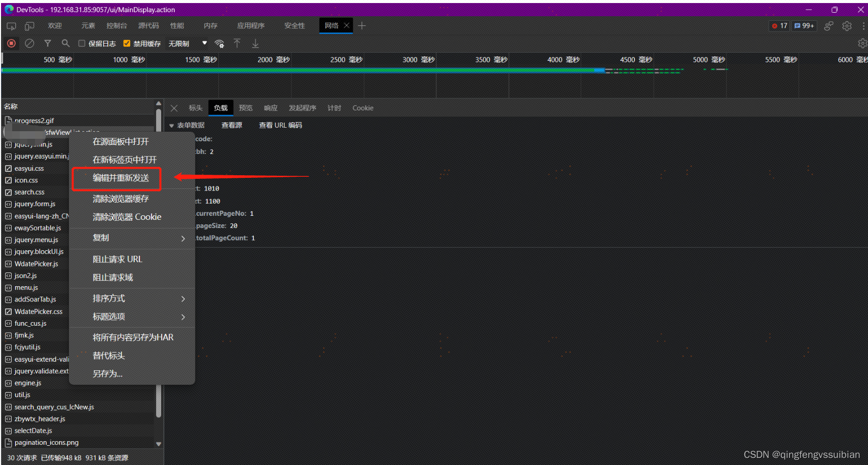The height and width of the screenshot is (465, 868).
Task: Toggle the Preserve log checkbox
Action: pyautogui.click(x=82, y=44)
